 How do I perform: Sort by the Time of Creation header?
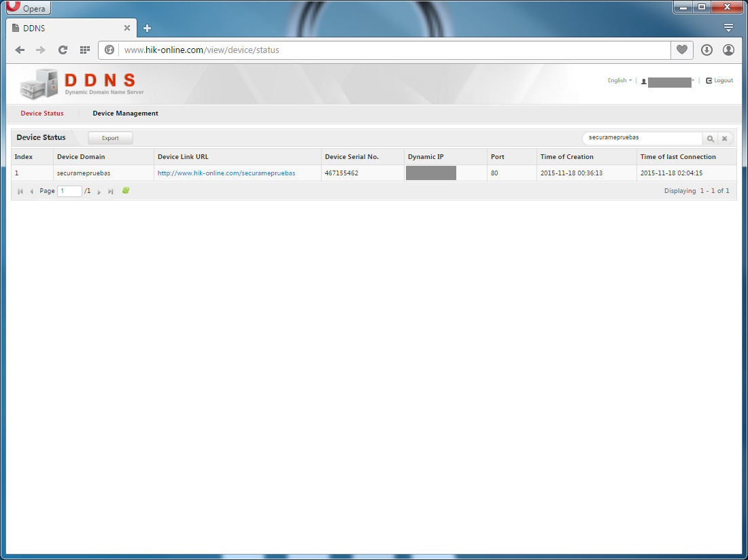(x=587, y=157)
